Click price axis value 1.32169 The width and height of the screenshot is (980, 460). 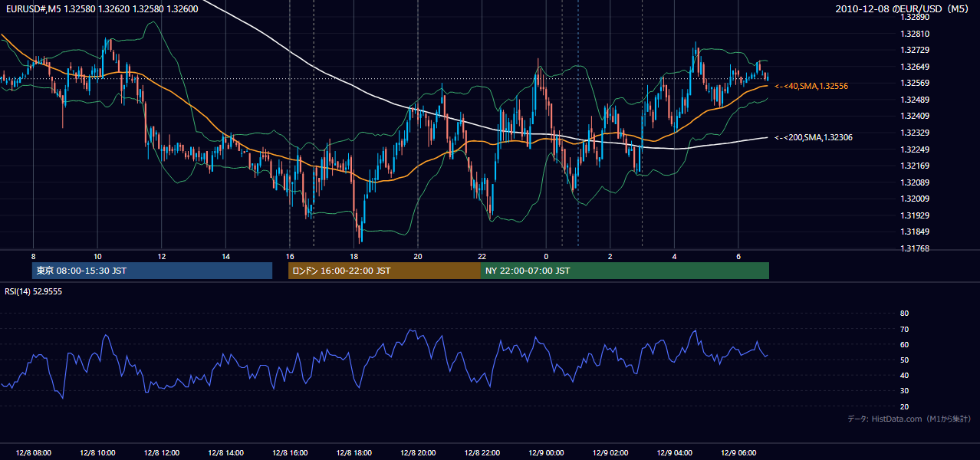click(x=916, y=166)
